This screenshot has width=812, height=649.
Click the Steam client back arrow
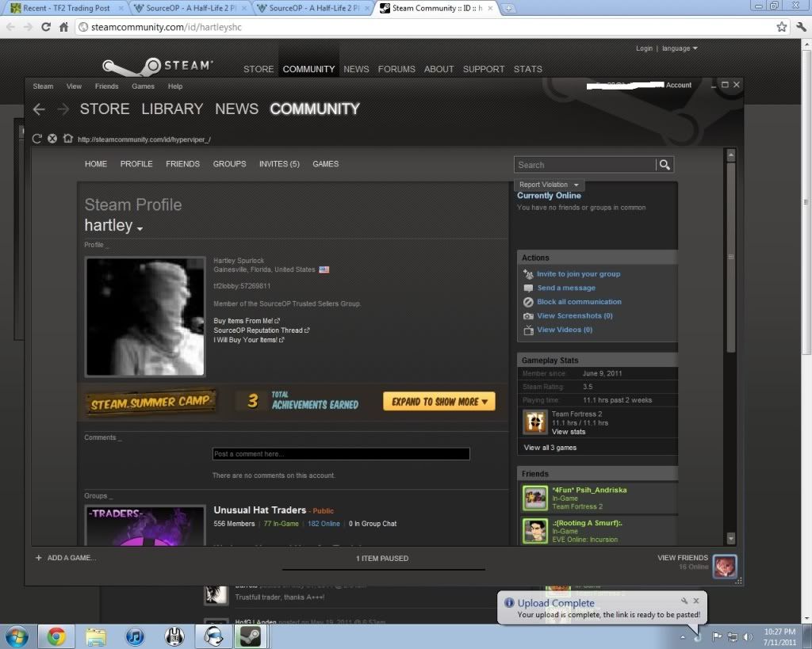click(x=39, y=109)
